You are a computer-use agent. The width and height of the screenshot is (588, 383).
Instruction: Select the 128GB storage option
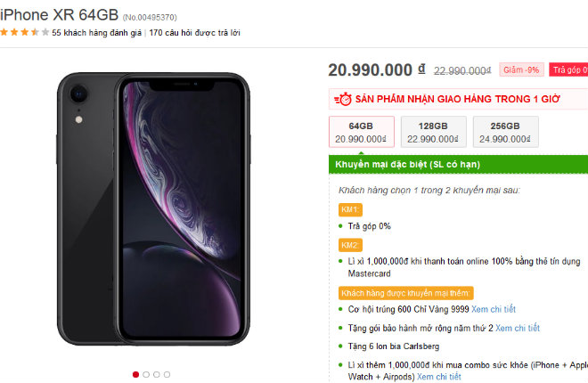click(433, 131)
